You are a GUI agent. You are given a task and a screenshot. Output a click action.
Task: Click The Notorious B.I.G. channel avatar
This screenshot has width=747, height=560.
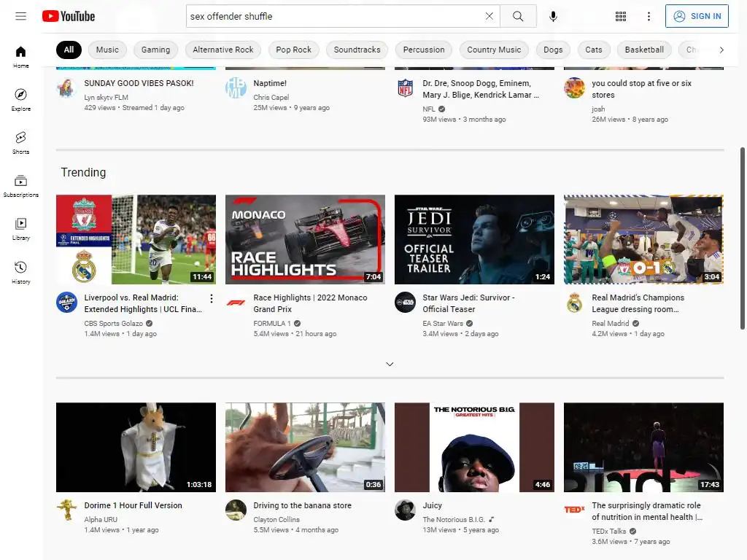(405, 510)
